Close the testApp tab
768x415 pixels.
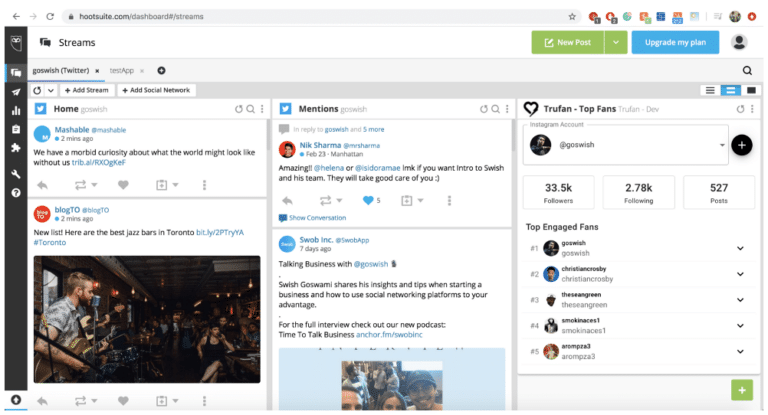142,71
